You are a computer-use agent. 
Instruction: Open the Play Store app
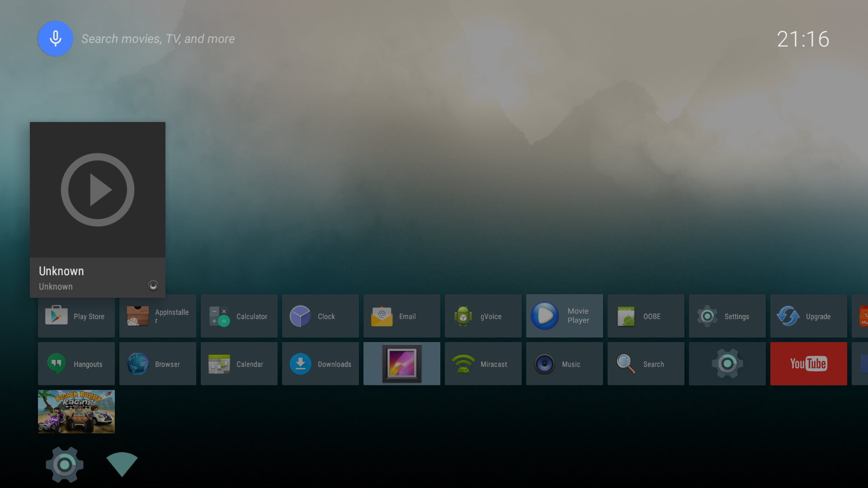point(76,316)
